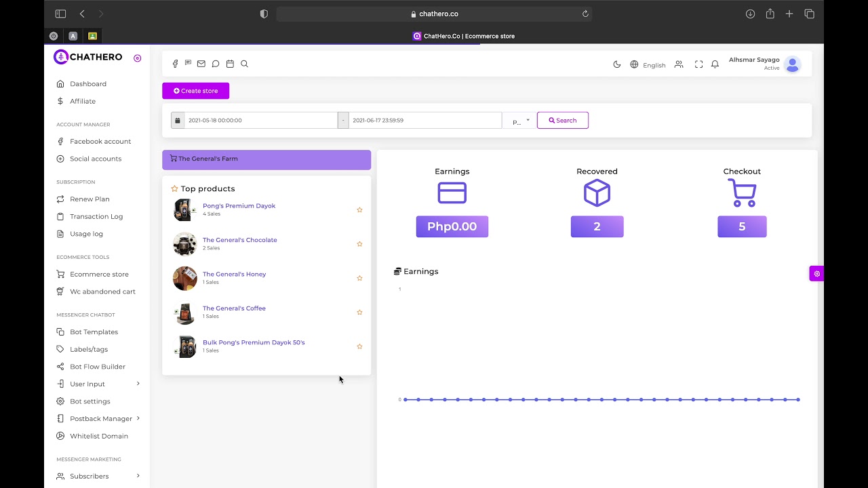Open new Safari tab with plus
Viewport: 868px width, 488px height.
pos(789,14)
